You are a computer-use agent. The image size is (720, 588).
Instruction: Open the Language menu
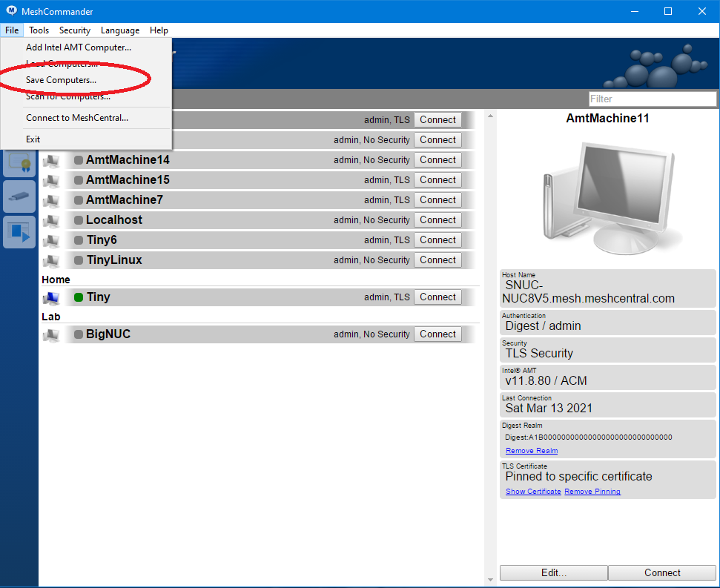pos(120,30)
